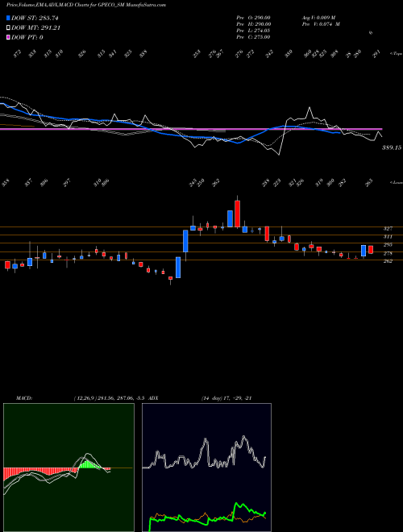Click the ADX (14 day) values readout
The height and width of the screenshot is (532, 403).
coord(226,398)
